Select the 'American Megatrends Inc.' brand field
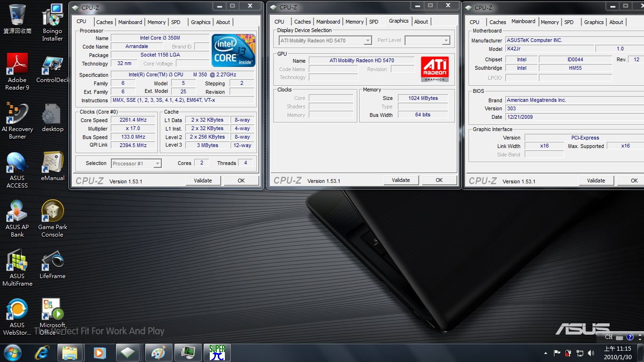This screenshot has height=362, width=644. tap(575, 100)
